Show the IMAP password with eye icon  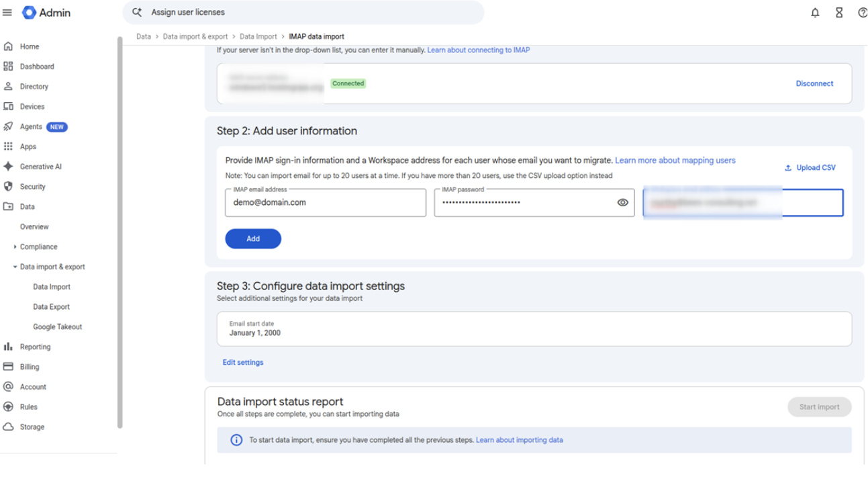tap(622, 202)
